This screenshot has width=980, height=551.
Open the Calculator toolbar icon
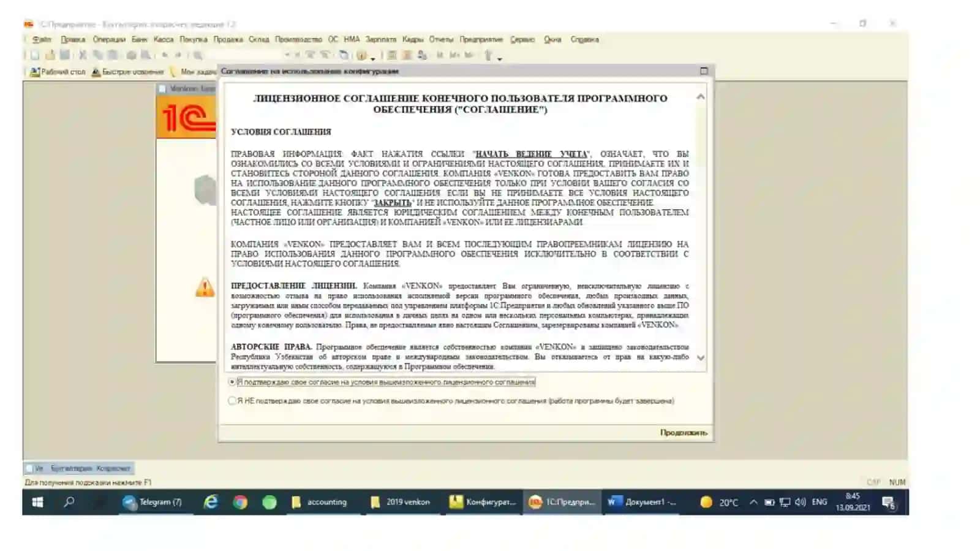point(392,55)
